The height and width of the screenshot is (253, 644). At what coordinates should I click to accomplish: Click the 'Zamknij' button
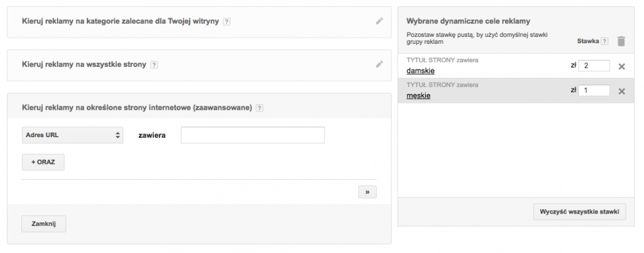point(44,224)
